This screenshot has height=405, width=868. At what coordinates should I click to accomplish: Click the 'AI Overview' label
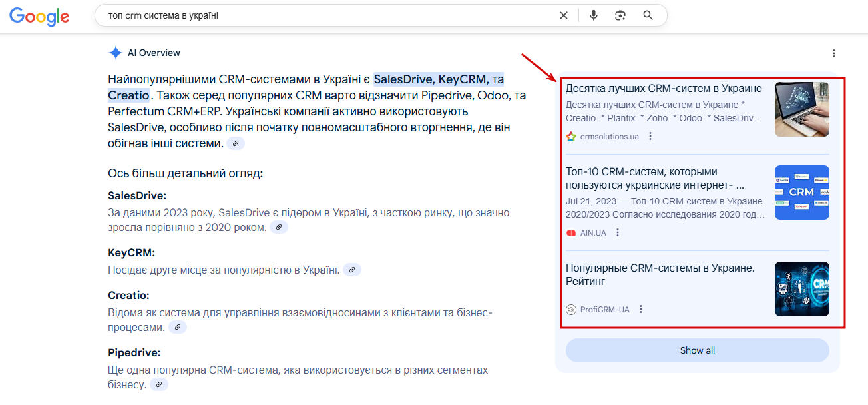point(154,53)
